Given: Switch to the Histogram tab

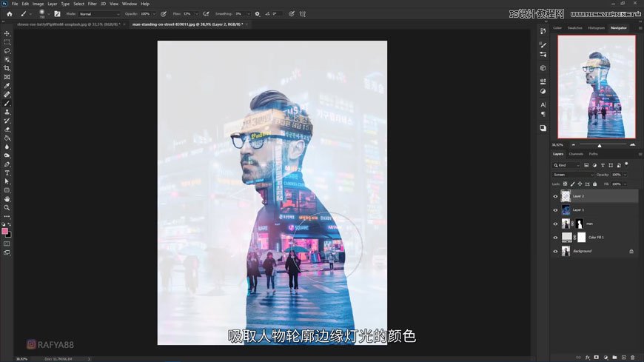Looking at the screenshot, I should (596, 28).
